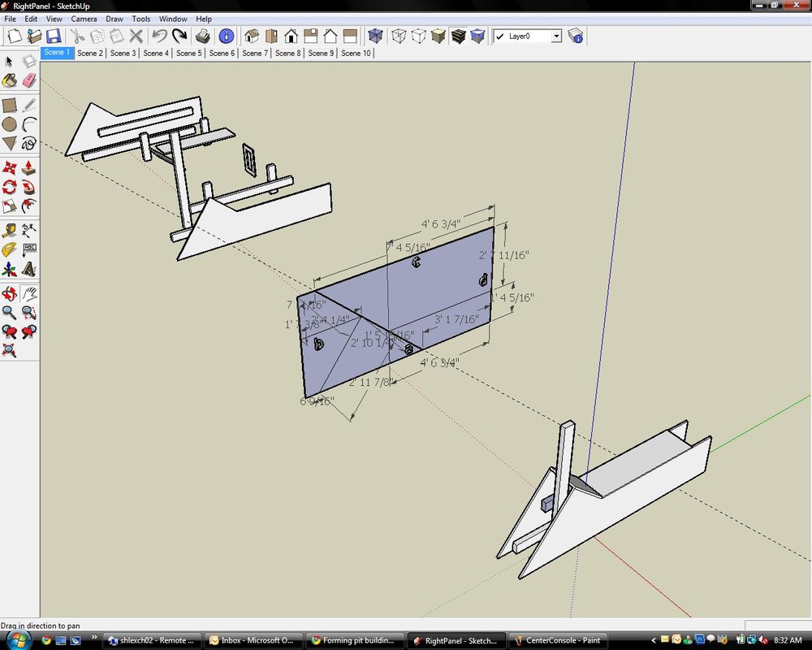Click the Zoom Extents tool
The height and width of the screenshot is (650, 812).
(10, 350)
